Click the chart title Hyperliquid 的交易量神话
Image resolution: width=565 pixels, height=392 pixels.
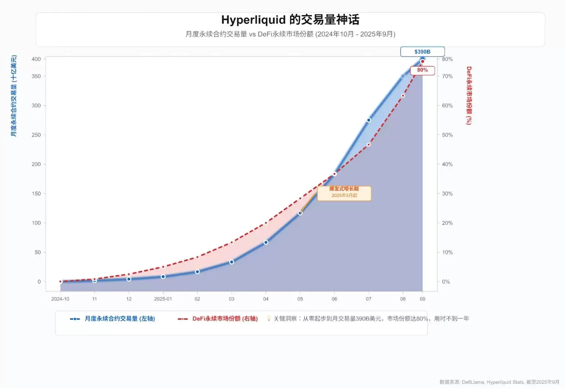coord(290,20)
